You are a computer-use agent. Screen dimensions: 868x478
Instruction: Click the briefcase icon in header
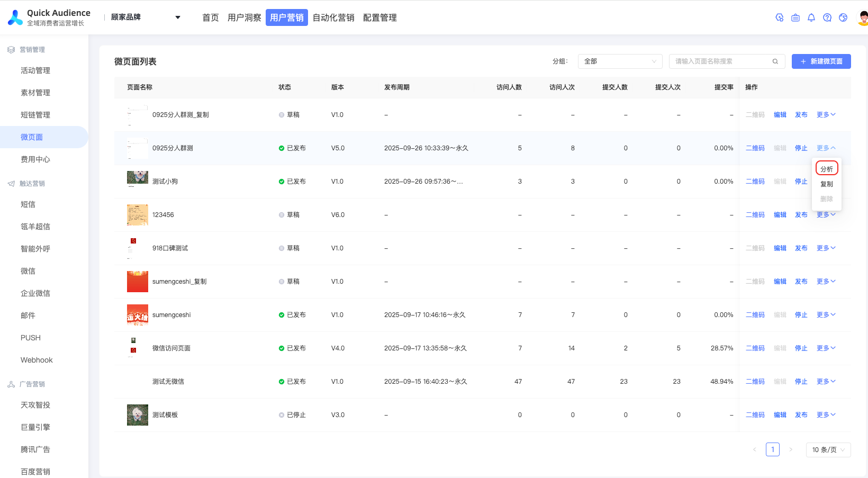(795, 17)
